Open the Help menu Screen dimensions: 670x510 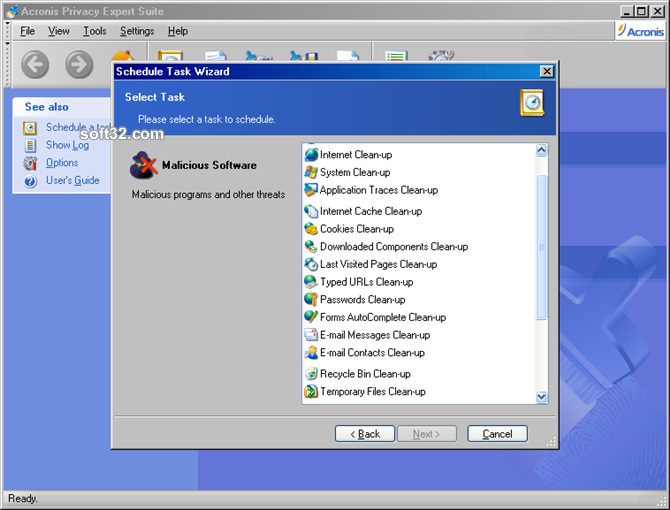178,31
